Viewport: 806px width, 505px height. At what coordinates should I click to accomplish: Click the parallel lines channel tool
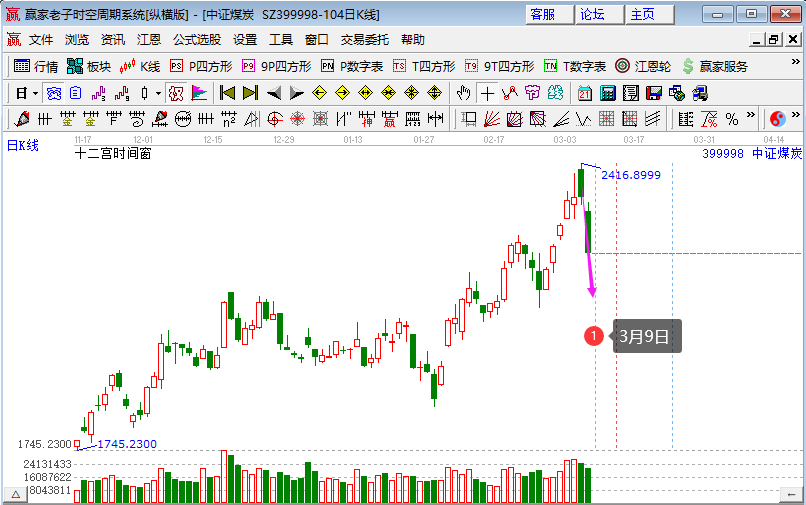(x=652, y=119)
